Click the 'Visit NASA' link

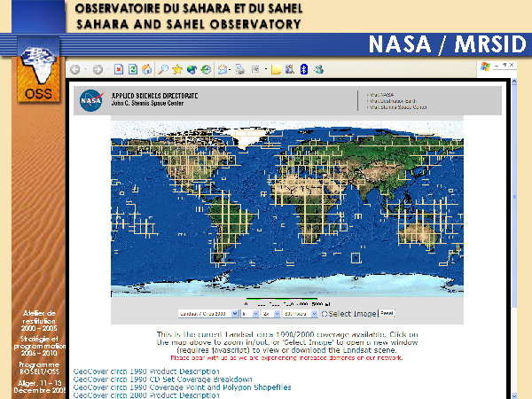click(380, 95)
